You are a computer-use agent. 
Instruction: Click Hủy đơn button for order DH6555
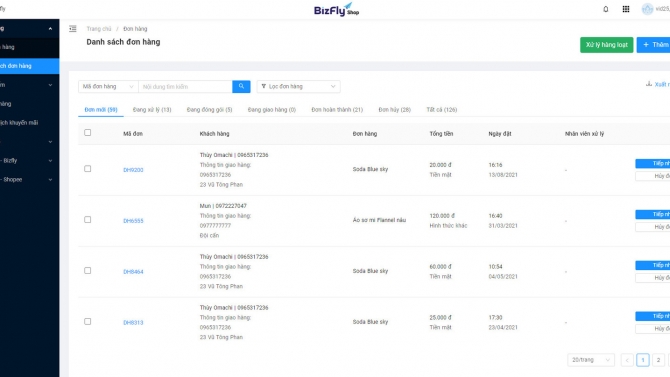[653, 227]
